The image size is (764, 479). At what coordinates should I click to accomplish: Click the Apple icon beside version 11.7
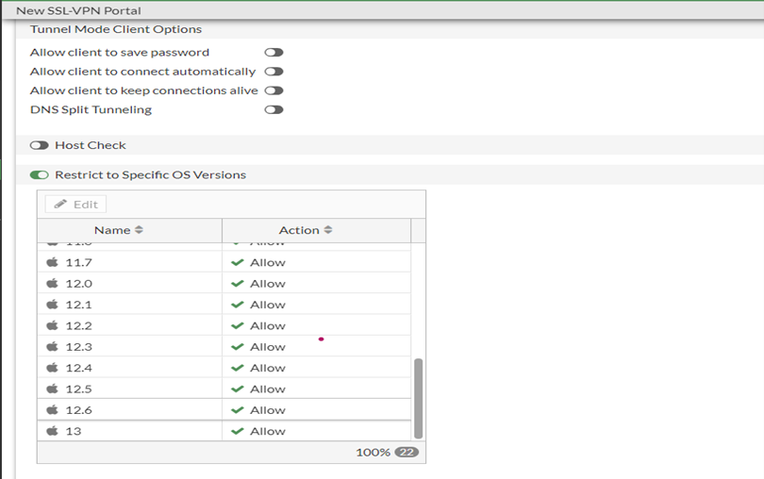pos(53,262)
